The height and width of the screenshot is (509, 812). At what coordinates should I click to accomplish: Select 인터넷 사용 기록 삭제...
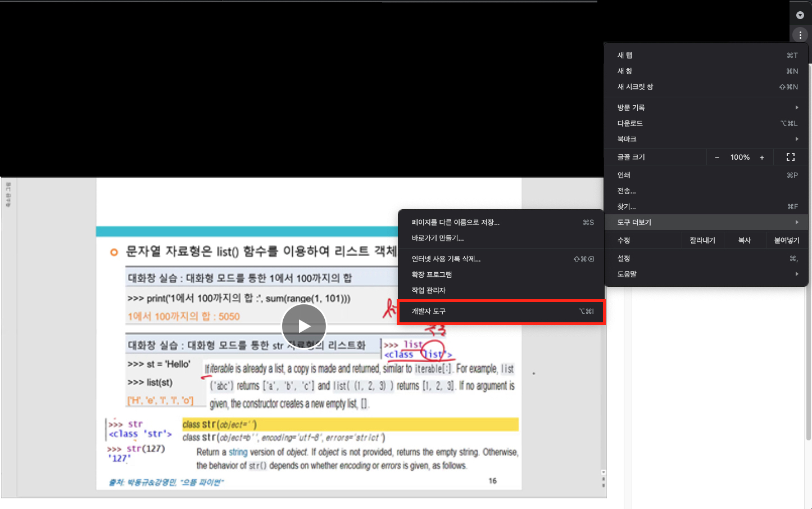501,259
